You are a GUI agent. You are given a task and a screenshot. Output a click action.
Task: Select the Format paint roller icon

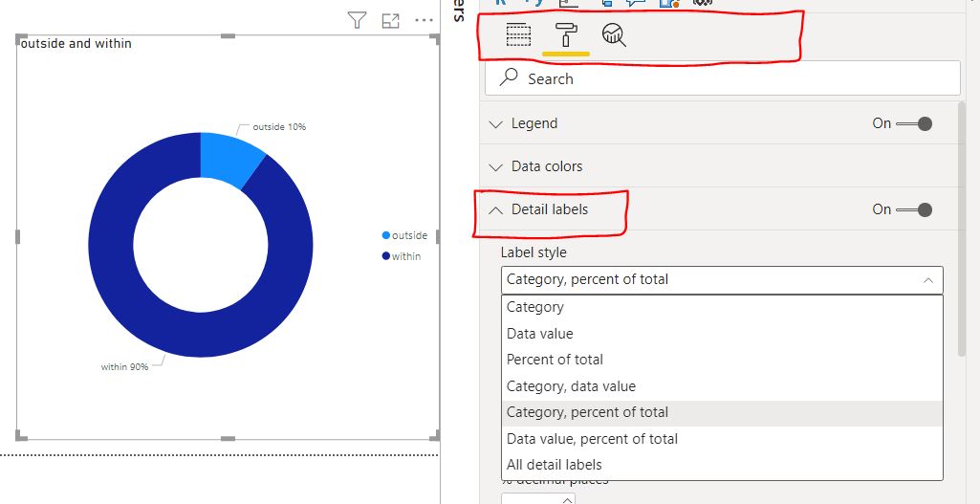pyautogui.click(x=566, y=35)
